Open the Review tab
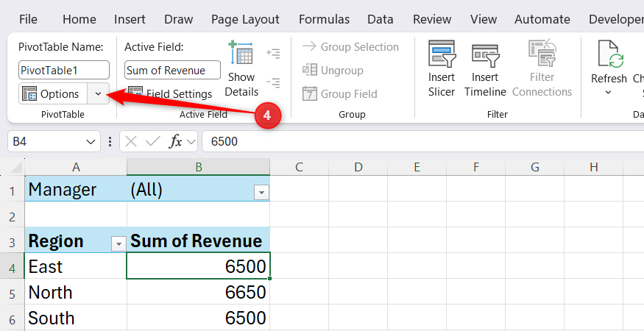Screen dimensions: 644x331 click(x=432, y=19)
